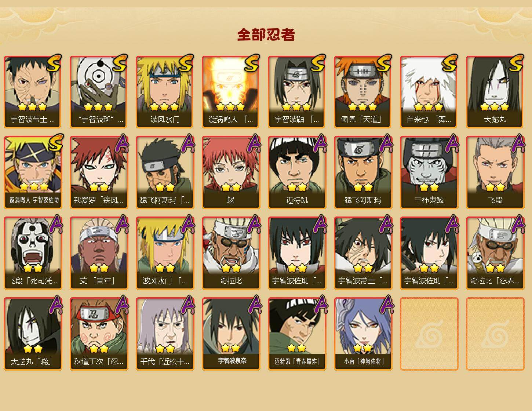The height and width of the screenshot is (411, 532).
Task: Choose the 宇智波泉奈 ninja card
Action: coord(231,334)
